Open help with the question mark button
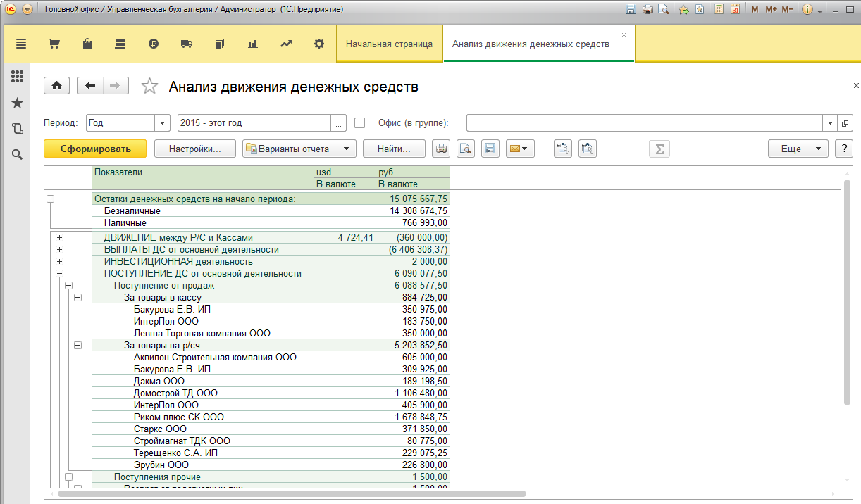This screenshot has height=504, width=861. [x=844, y=149]
